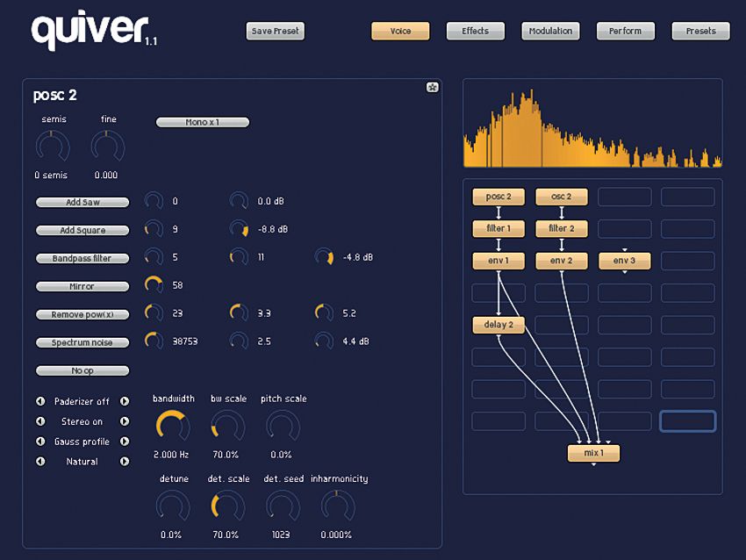Viewport: 746px width, 560px height.
Task: Click the 2.000 Hz bandwidth value
Action: pyautogui.click(x=171, y=455)
